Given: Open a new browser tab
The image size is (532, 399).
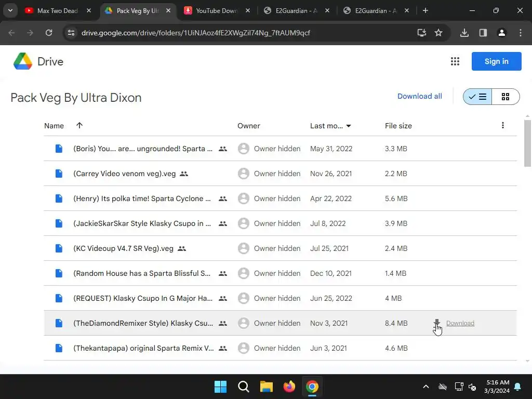Looking at the screenshot, I should [x=425, y=10].
